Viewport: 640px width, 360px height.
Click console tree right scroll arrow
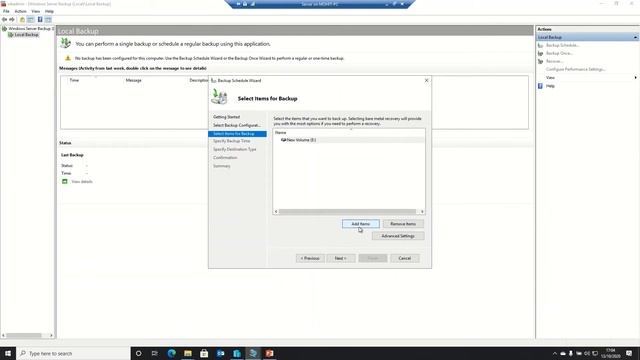(x=51, y=336)
